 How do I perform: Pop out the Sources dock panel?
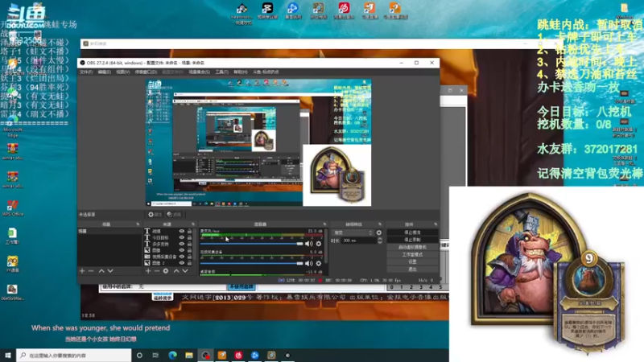(193, 224)
